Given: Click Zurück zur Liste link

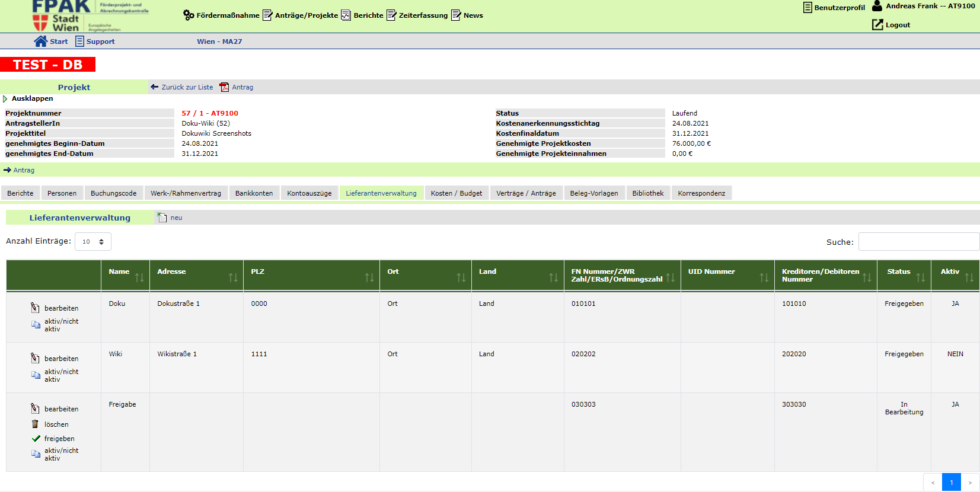Looking at the screenshot, I should pyautogui.click(x=187, y=87).
